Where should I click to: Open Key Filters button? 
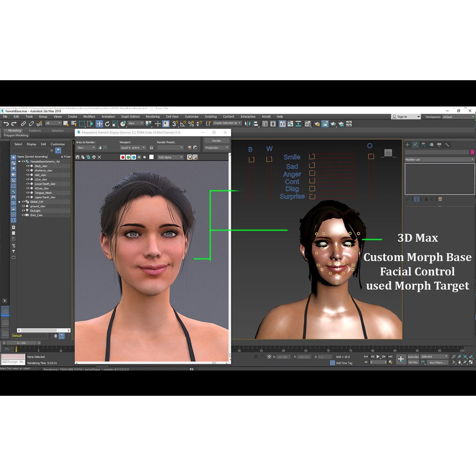click(x=438, y=362)
